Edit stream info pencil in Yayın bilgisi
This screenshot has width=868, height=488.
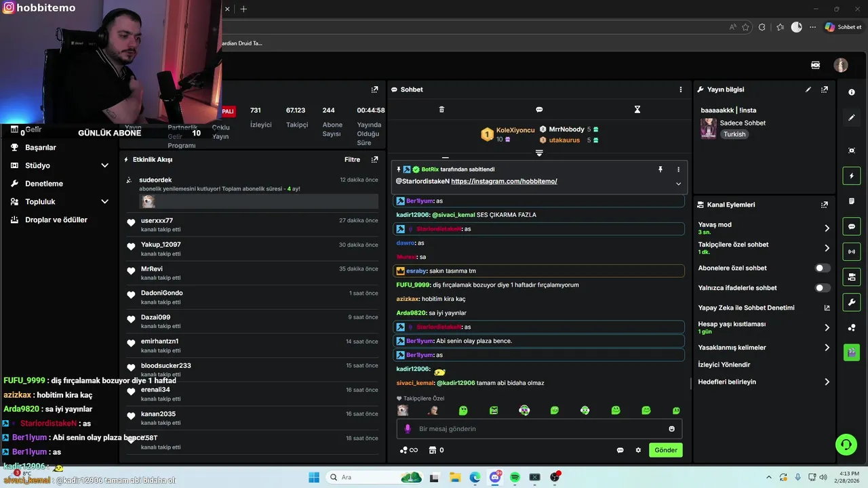[x=808, y=89]
